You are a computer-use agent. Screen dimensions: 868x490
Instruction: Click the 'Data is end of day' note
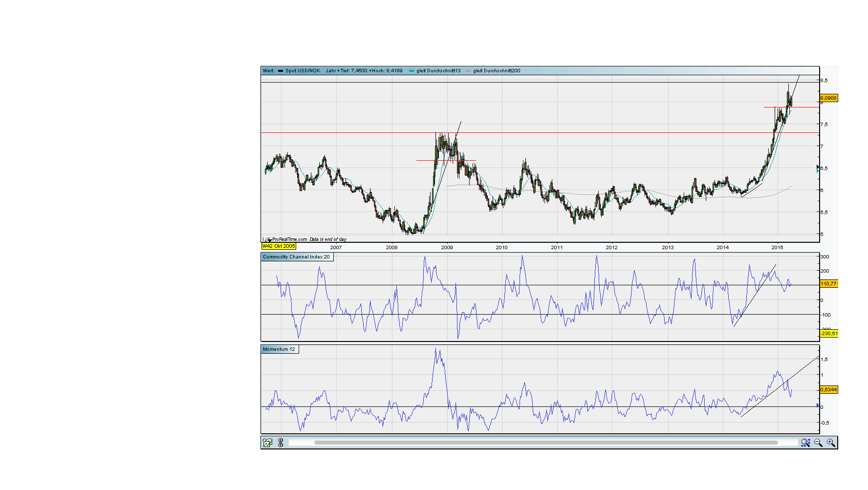328,239
